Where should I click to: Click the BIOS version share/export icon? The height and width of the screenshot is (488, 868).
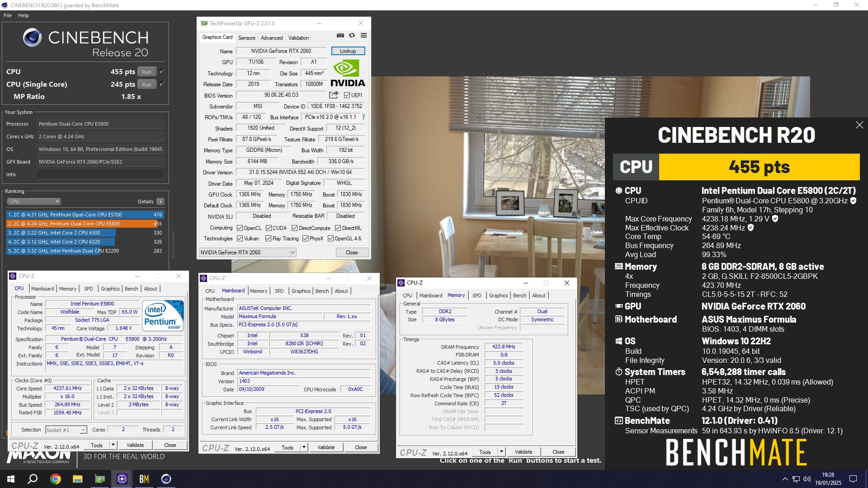334,95
